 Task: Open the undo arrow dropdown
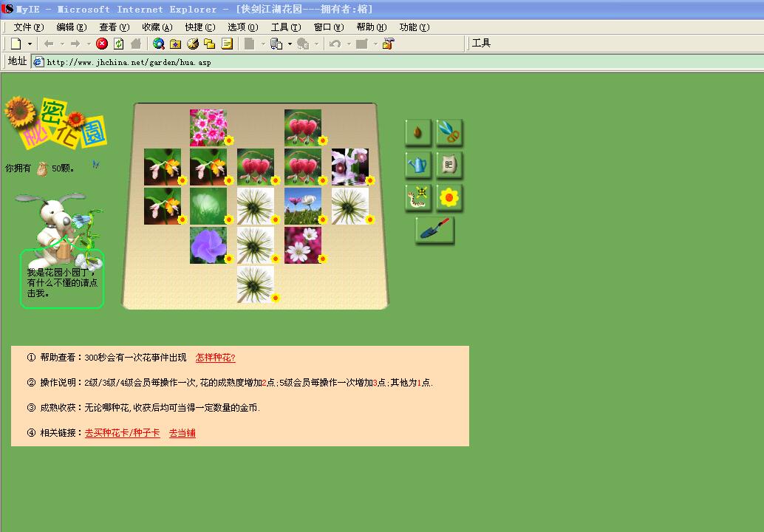tap(349, 44)
